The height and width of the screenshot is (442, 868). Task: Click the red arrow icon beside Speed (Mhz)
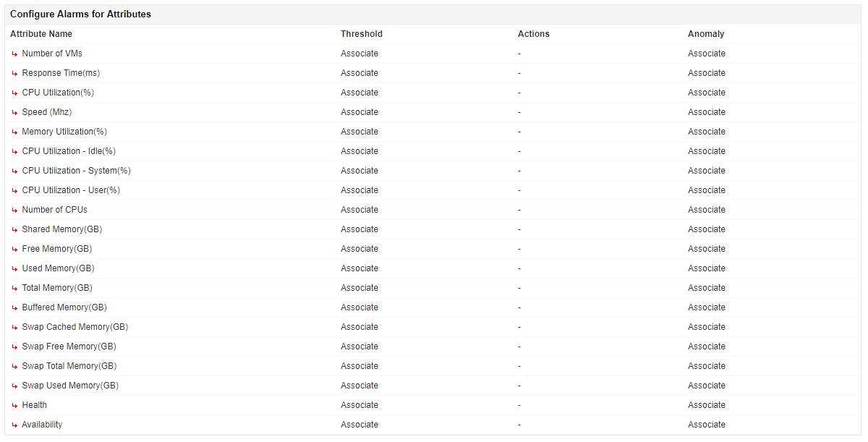[14, 113]
